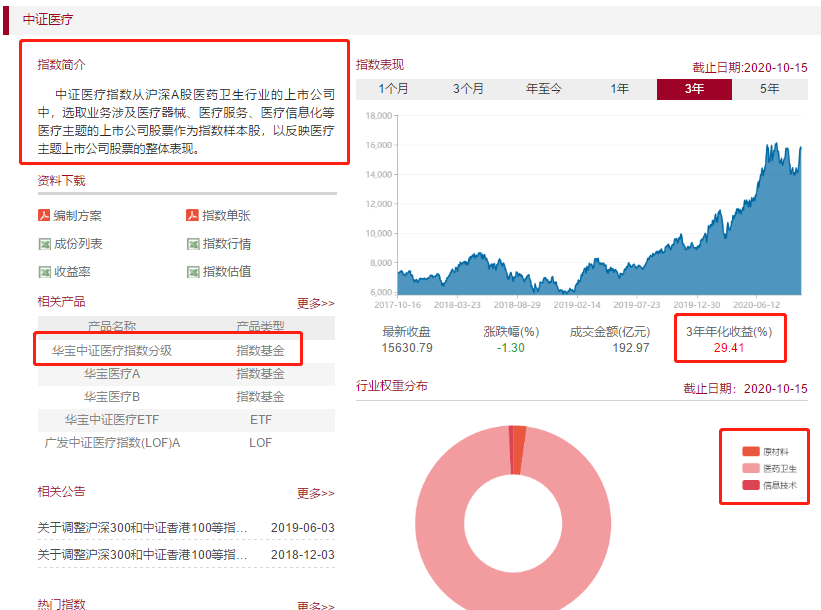Download the 编制方案 document

coord(77,216)
